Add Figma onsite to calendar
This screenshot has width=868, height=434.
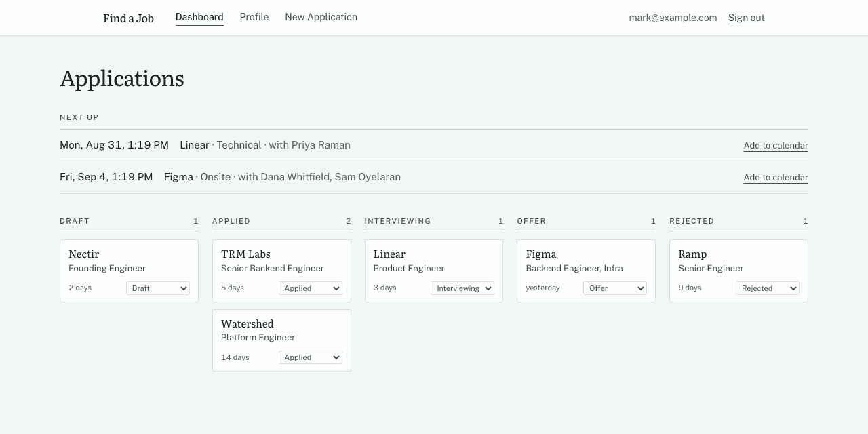click(x=776, y=177)
